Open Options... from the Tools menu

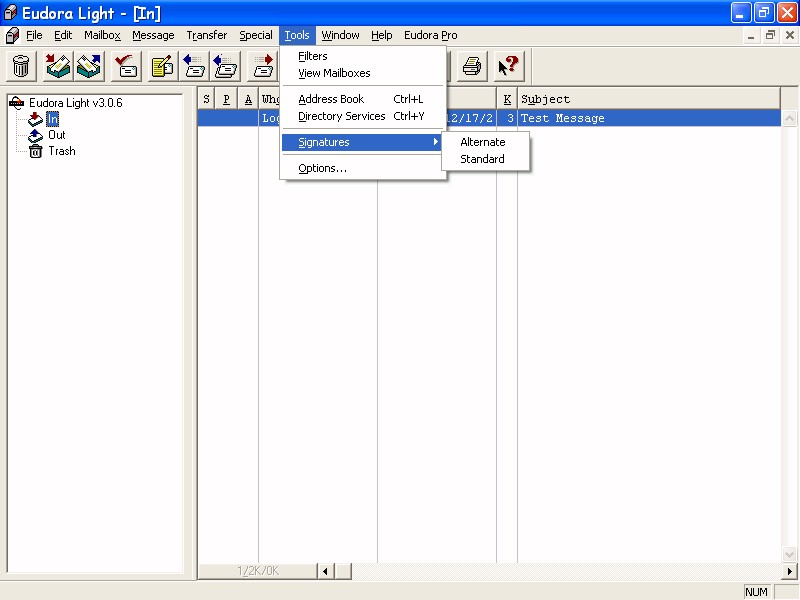(x=364, y=168)
